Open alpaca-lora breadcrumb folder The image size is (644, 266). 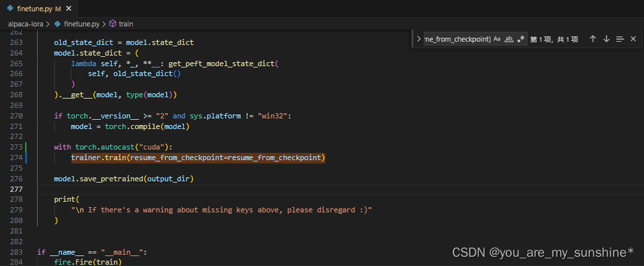tap(26, 24)
